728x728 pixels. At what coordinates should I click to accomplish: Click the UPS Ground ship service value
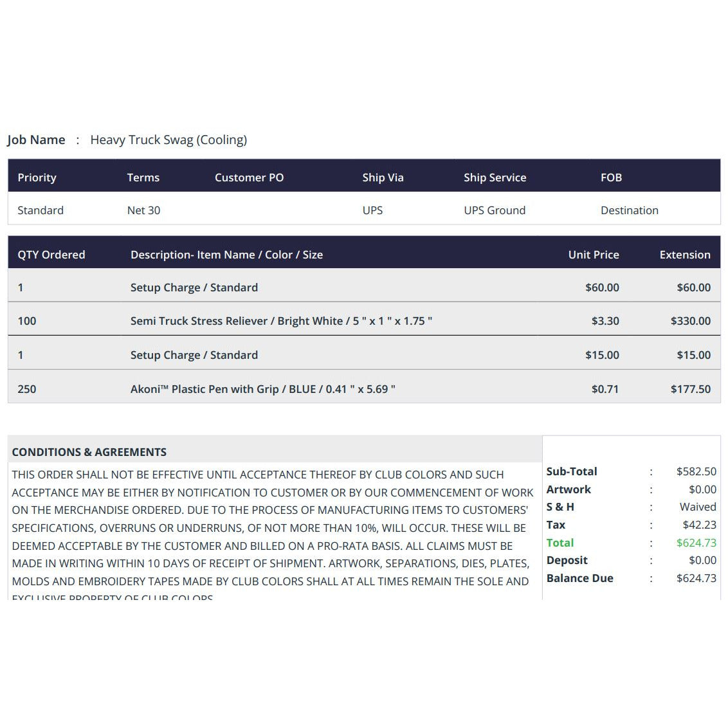495,210
